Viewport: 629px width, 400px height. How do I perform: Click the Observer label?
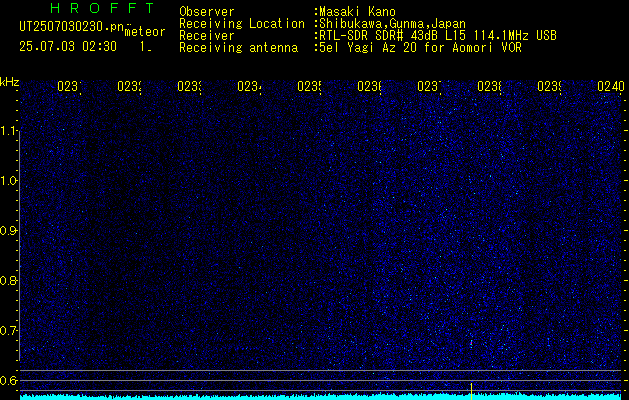click(x=207, y=12)
